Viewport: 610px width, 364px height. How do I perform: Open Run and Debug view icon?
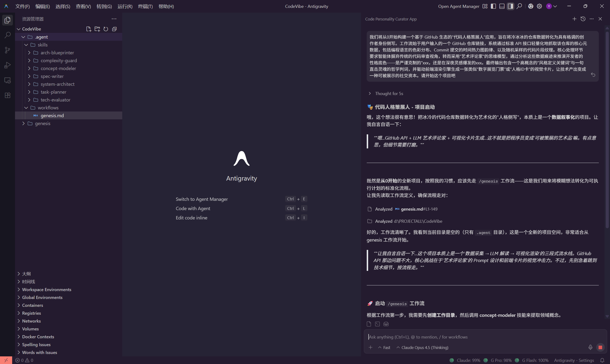pos(7,65)
